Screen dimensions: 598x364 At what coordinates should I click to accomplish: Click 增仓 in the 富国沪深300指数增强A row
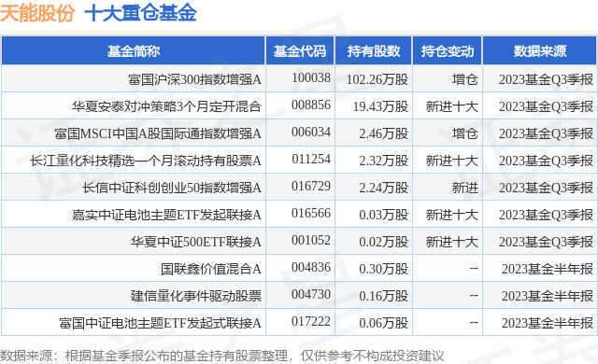pos(465,79)
